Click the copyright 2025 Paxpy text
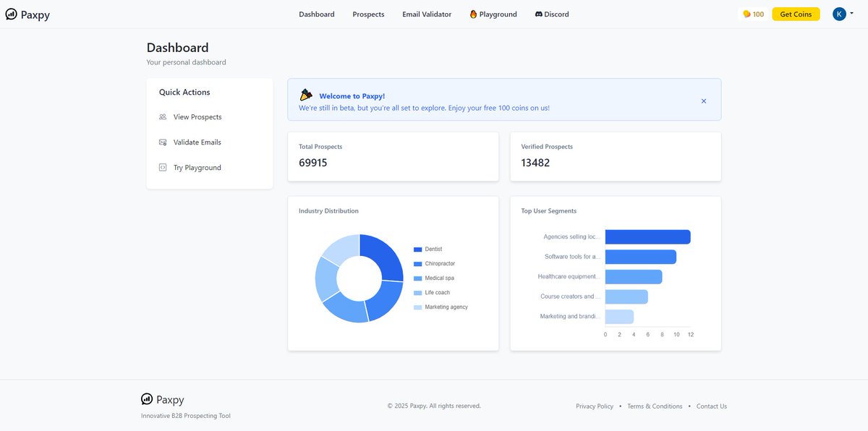Image resolution: width=868 pixels, height=431 pixels. click(x=434, y=406)
